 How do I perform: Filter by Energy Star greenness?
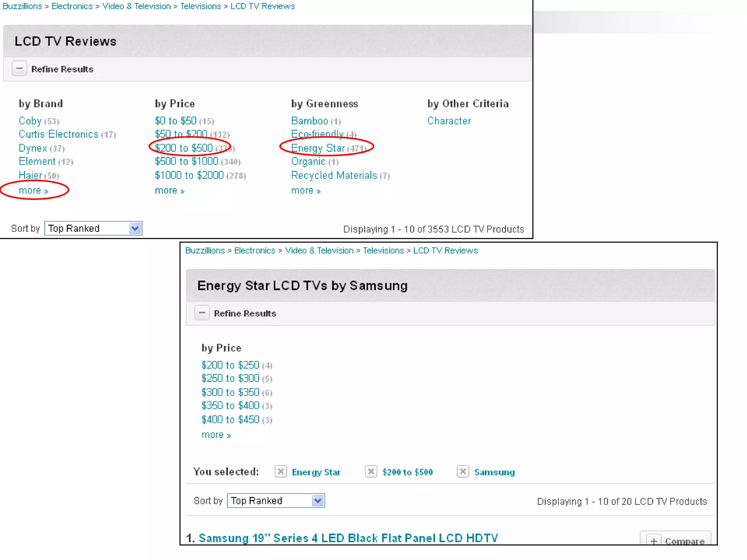click(318, 148)
